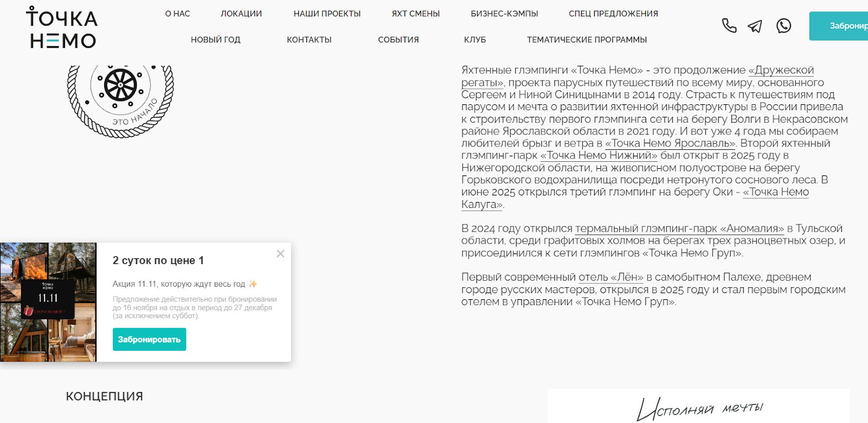The width and height of the screenshot is (868, 423).
Task: Open the отель «Лён» link
Action: [611, 277]
